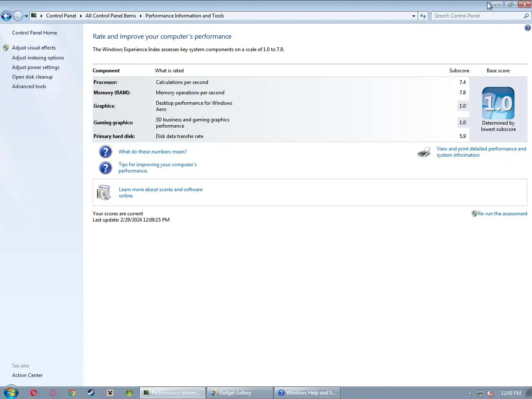Click 'Memory operations per second' text
Image resolution: width=532 pixels, height=399 pixels.
pos(190,93)
